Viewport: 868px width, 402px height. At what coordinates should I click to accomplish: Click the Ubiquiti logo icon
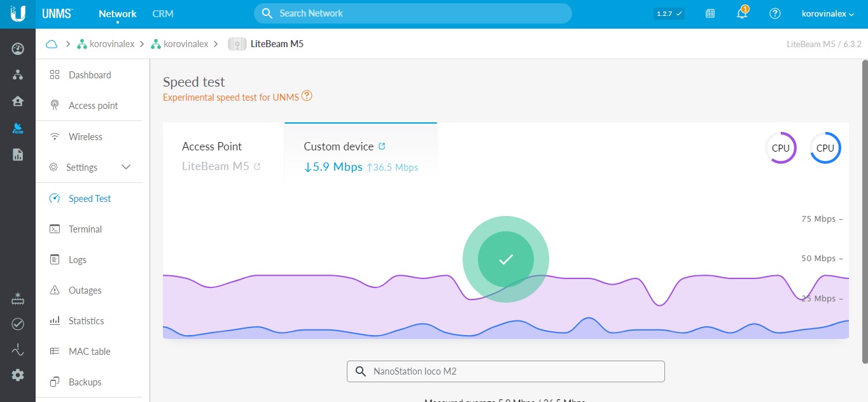tap(18, 13)
